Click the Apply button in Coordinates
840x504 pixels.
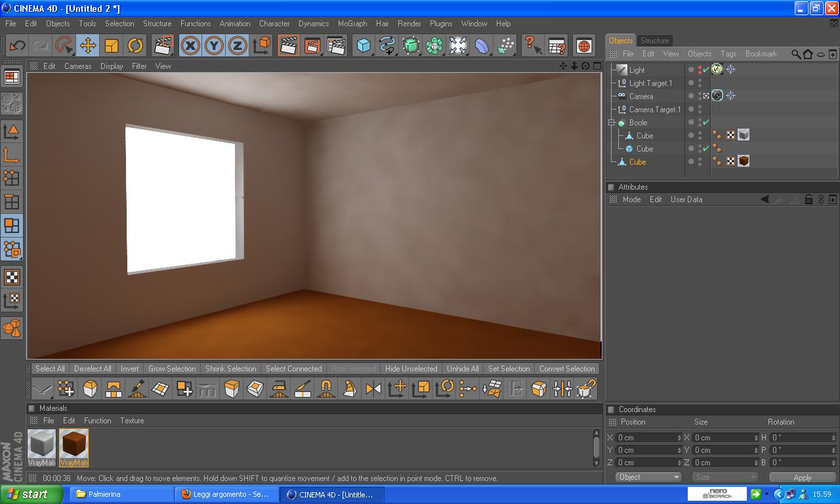coord(802,477)
